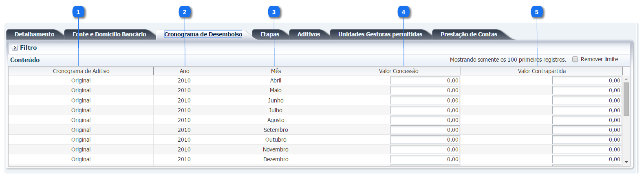
Task: Enable the Remover limite checkbox
Action: [x=575, y=59]
